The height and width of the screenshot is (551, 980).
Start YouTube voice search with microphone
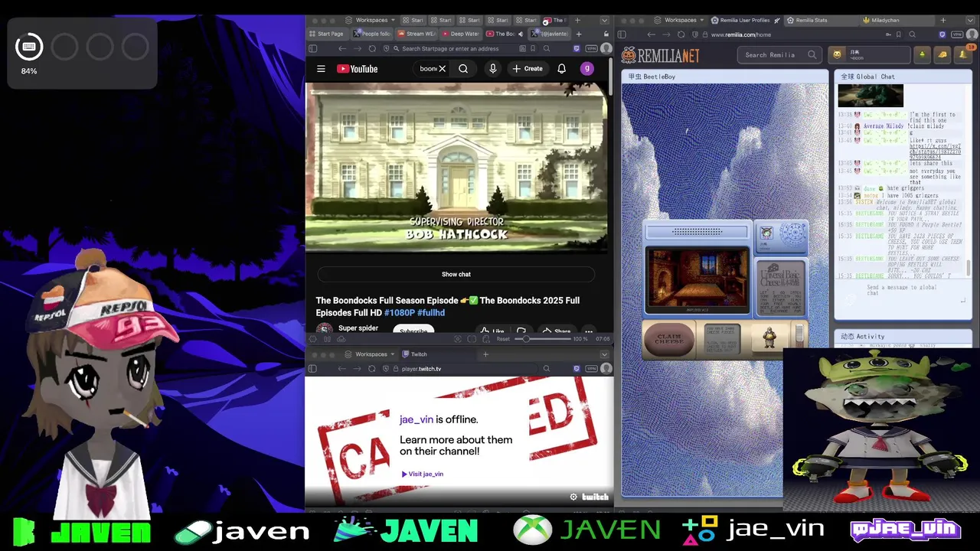(x=493, y=69)
